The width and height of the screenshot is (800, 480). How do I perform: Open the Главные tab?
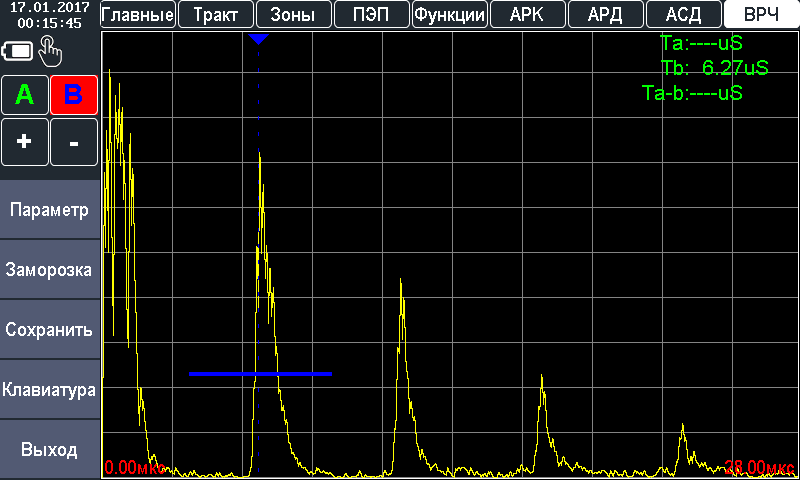[138, 14]
